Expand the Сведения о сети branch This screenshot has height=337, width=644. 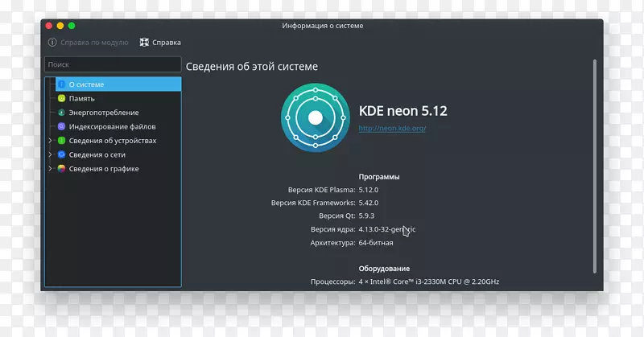click(x=50, y=154)
